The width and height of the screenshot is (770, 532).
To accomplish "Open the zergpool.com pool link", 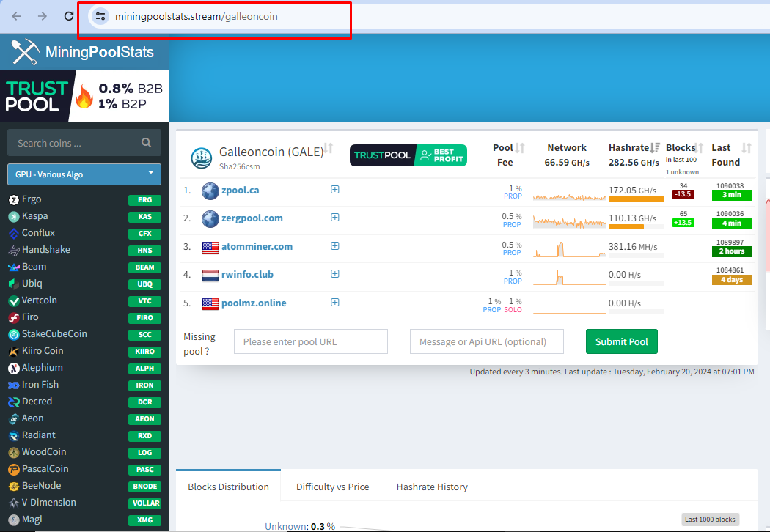I will pyautogui.click(x=252, y=218).
